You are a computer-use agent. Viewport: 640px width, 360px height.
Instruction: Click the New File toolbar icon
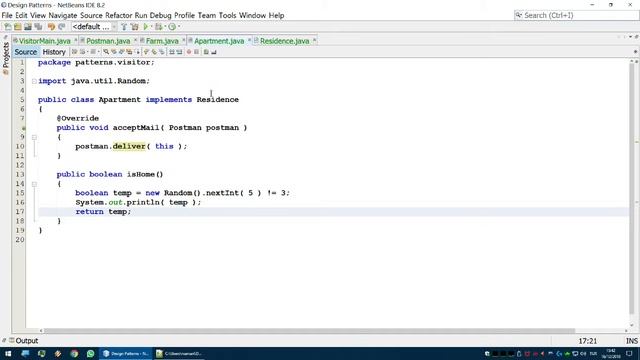(8, 27)
